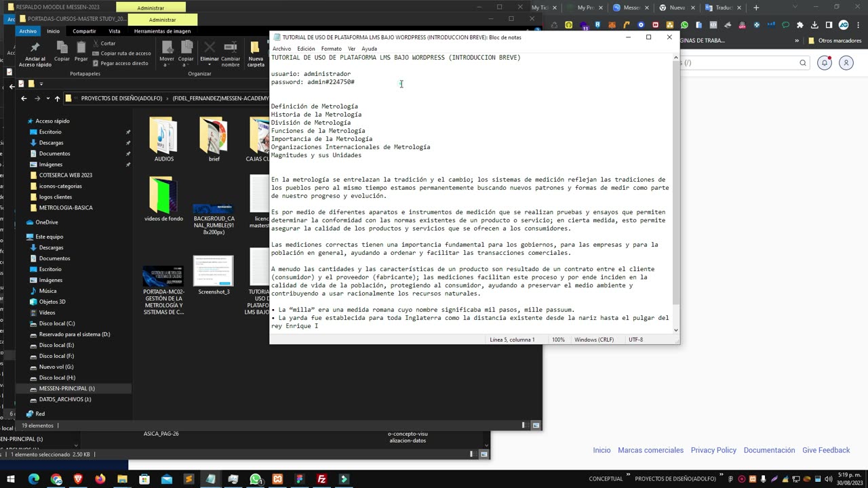The image size is (868, 488).
Task: Select logos clientes in sidebar
Action: pos(55,197)
